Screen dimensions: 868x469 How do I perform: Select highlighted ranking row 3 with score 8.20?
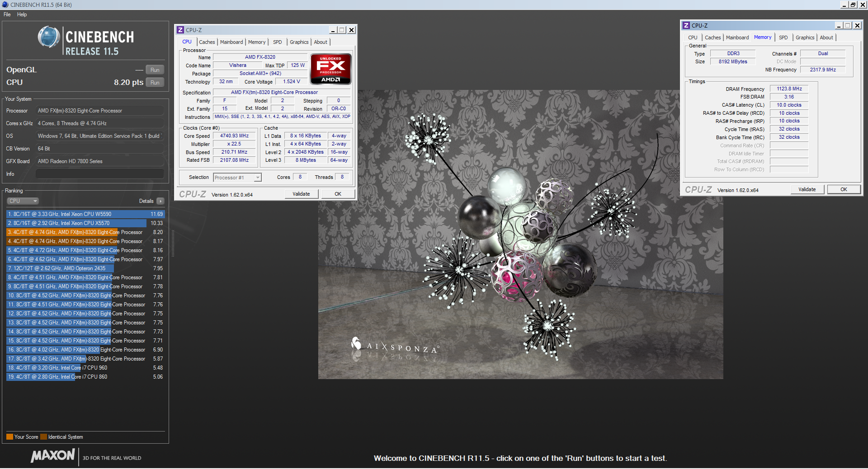pyautogui.click(x=85, y=232)
